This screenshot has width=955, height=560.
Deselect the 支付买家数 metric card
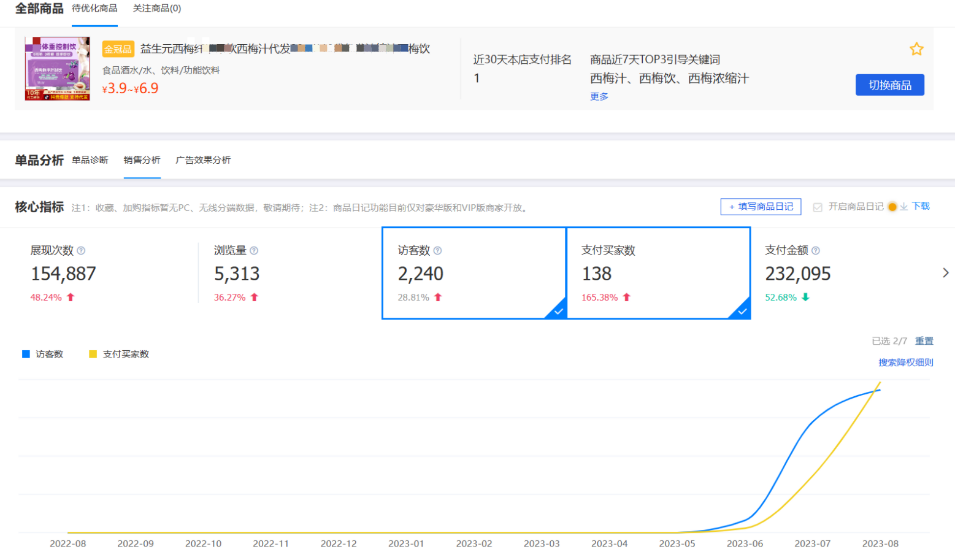coord(658,274)
